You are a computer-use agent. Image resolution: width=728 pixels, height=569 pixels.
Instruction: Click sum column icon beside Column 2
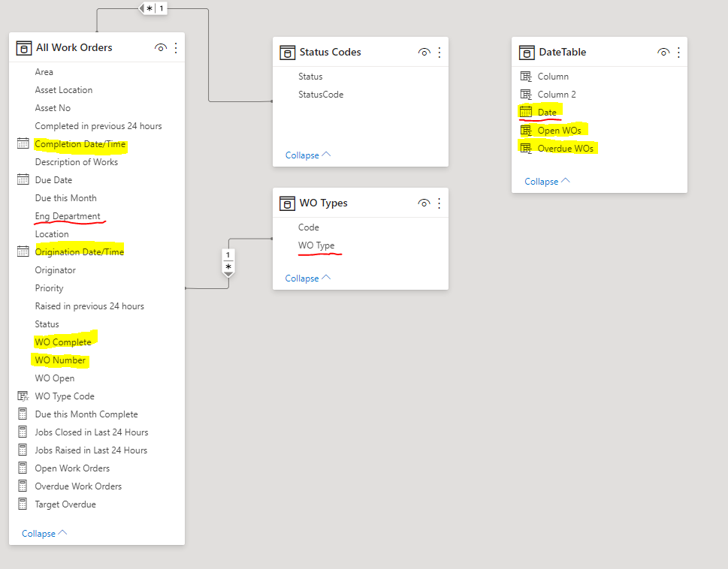pos(526,95)
